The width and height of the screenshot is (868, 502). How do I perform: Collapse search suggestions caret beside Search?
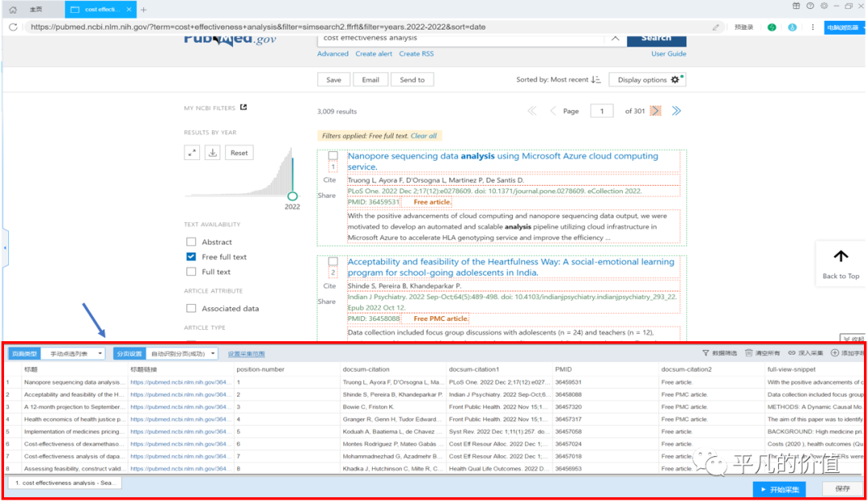[x=615, y=39]
